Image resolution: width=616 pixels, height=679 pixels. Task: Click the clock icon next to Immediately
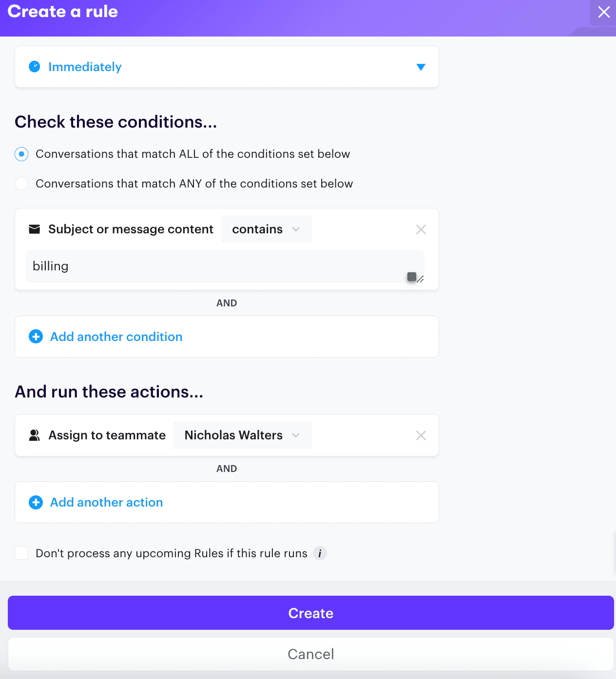[x=35, y=67]
